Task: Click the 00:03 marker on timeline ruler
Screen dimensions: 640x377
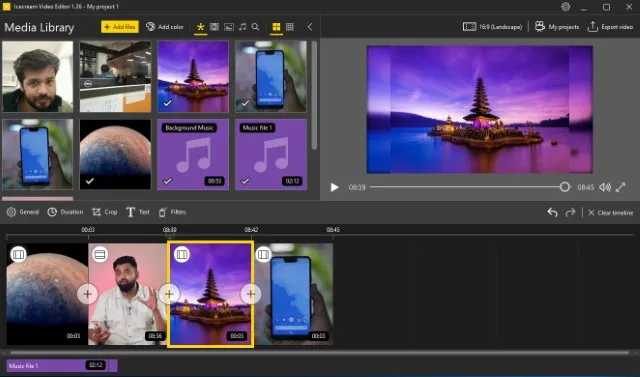Action: coord(88,230)
